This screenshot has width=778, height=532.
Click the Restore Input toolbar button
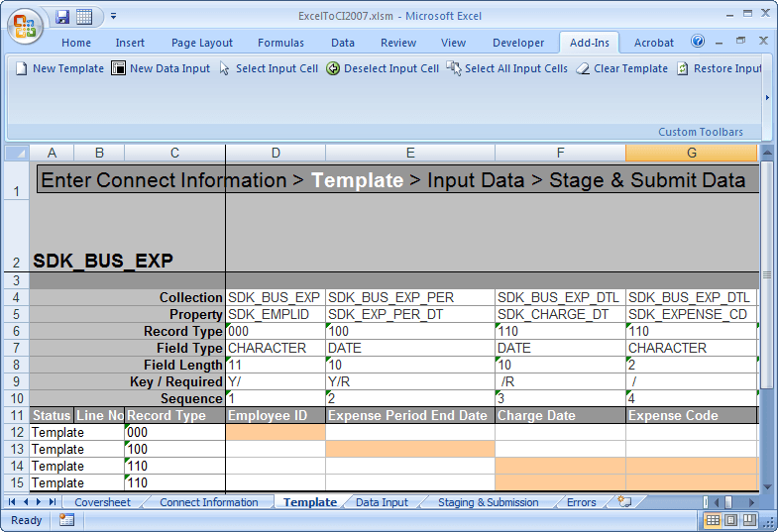click(719, 68)
